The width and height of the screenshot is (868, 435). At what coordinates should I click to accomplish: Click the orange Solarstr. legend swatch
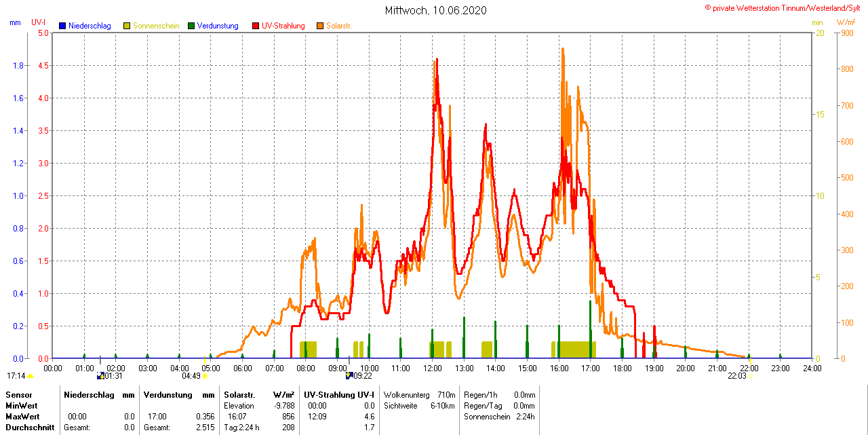click(320, 26)
